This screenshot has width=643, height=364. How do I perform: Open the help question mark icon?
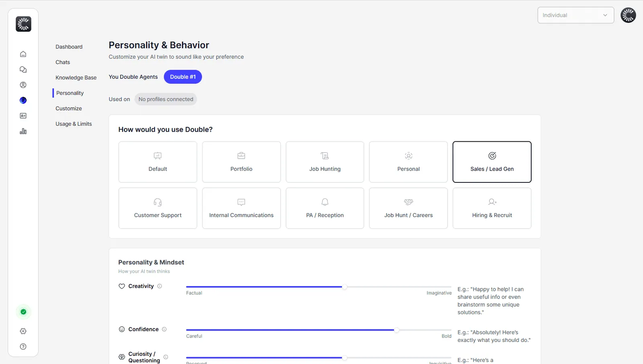(x=23, y=347)
